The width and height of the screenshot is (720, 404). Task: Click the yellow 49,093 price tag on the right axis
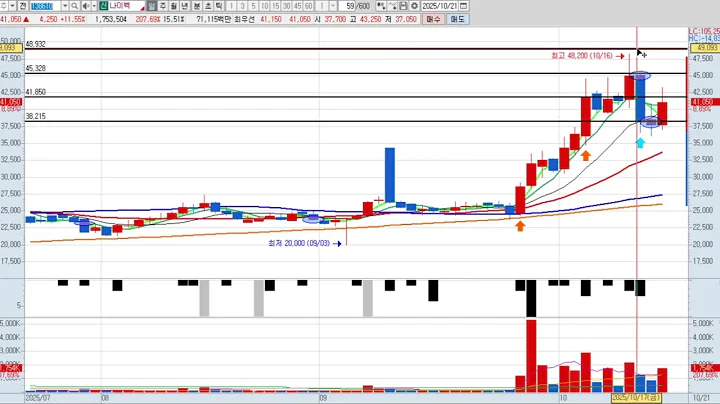[x=705, y=48]
